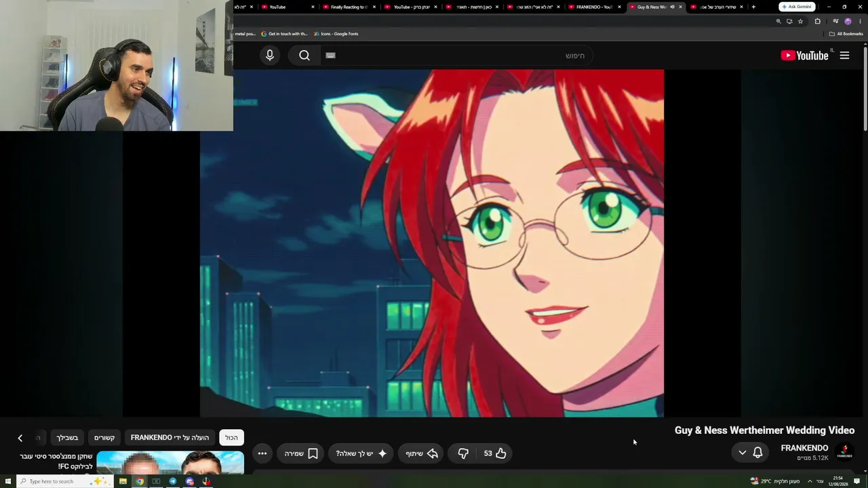The image size is (868, 488).
Task: Switch to the 'כאן | חדשות' browser tab
Action: pyautogui.click(x=473, y=7)
